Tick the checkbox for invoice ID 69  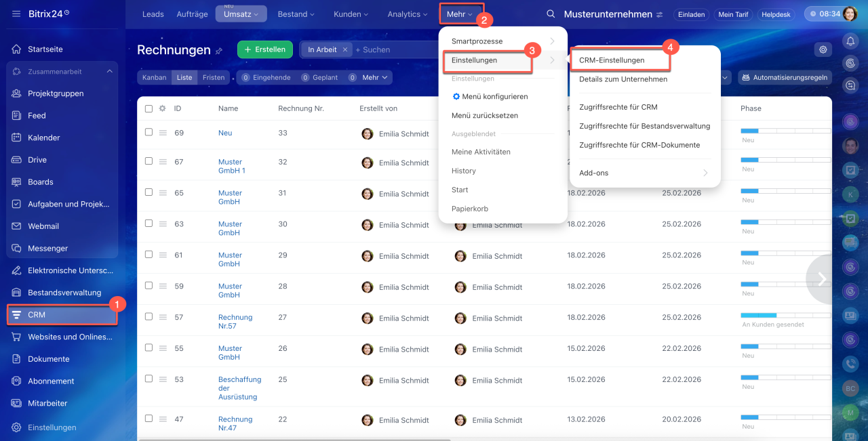[x=149, y=132]
